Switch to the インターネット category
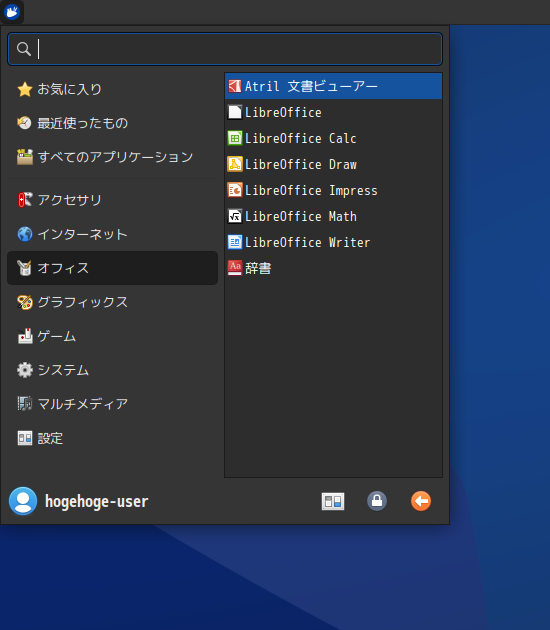This screenshot has width=550, height=630. [112, 234]
